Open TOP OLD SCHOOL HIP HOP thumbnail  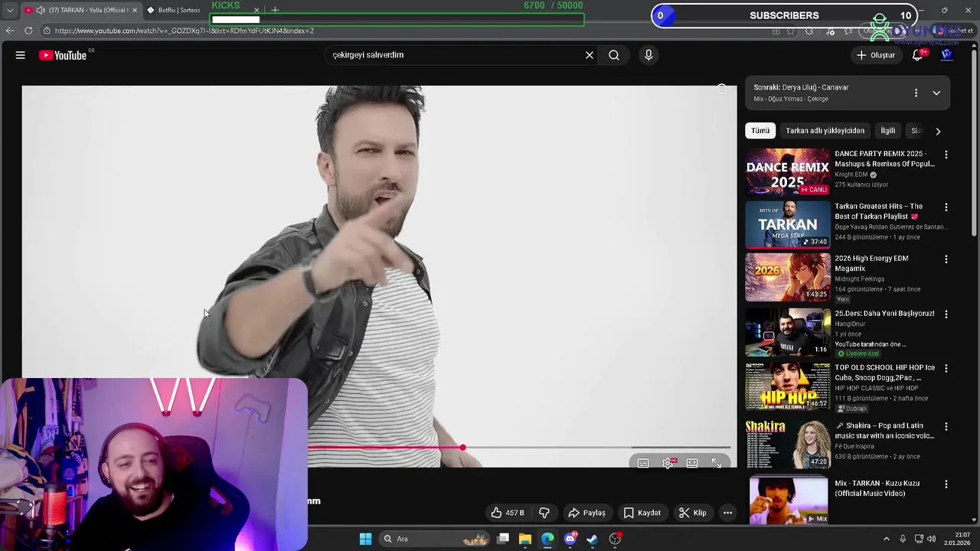pos(788,386)
